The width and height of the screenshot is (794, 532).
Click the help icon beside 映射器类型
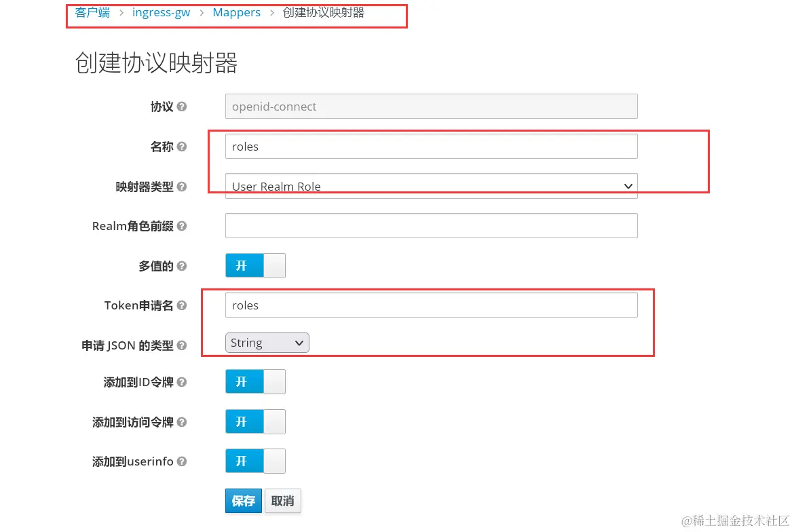point(182,187)
